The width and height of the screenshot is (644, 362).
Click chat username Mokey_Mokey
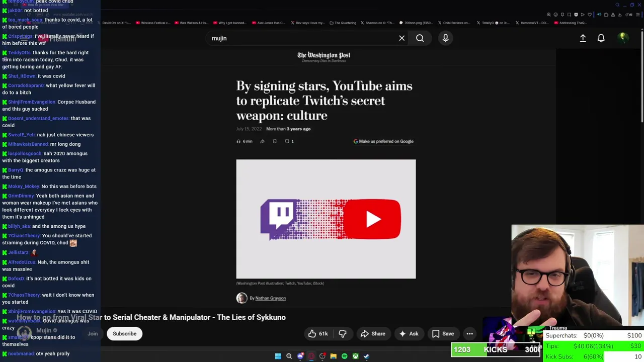[x=24, y=187]
